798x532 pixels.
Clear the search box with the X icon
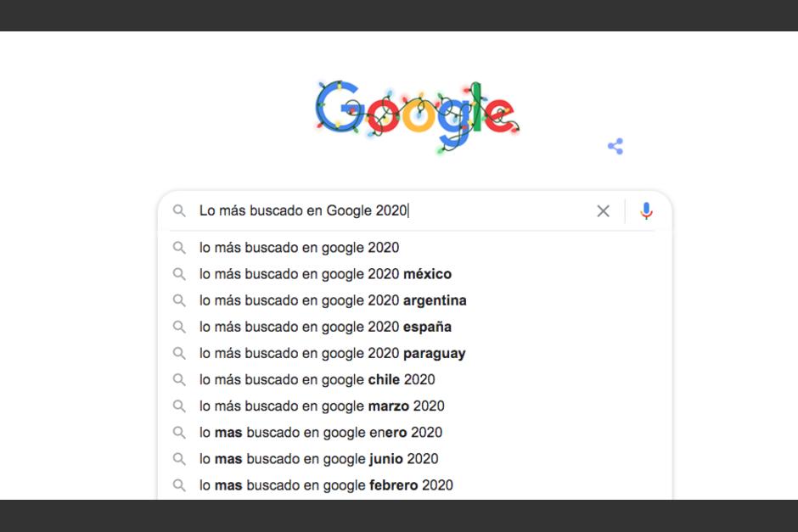604,211
